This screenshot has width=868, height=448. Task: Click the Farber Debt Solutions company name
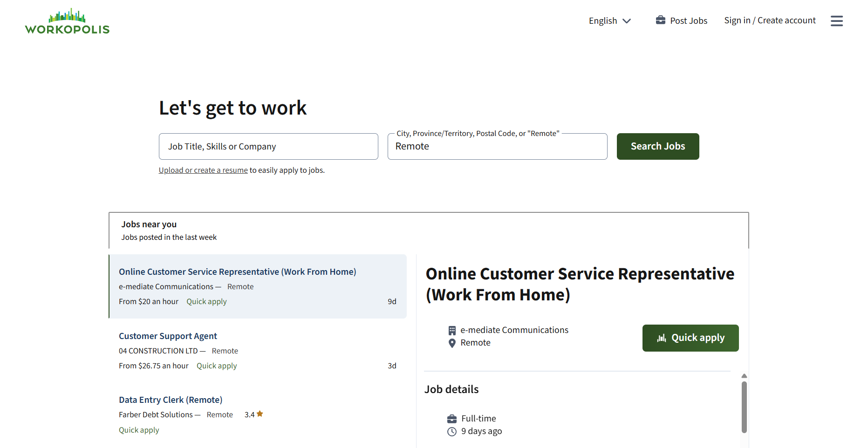[156, 415]
